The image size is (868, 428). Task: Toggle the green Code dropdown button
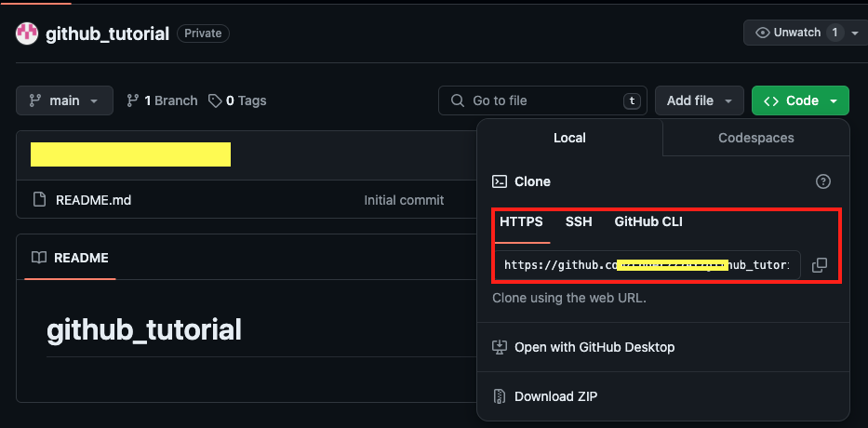(800, 100)
